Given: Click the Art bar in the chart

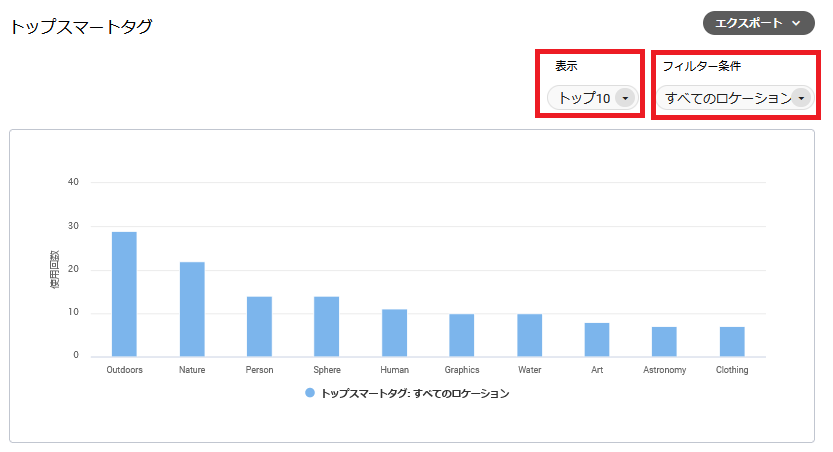Looking at the screenshot, I should pyautogui.click(x=597, y=340).
